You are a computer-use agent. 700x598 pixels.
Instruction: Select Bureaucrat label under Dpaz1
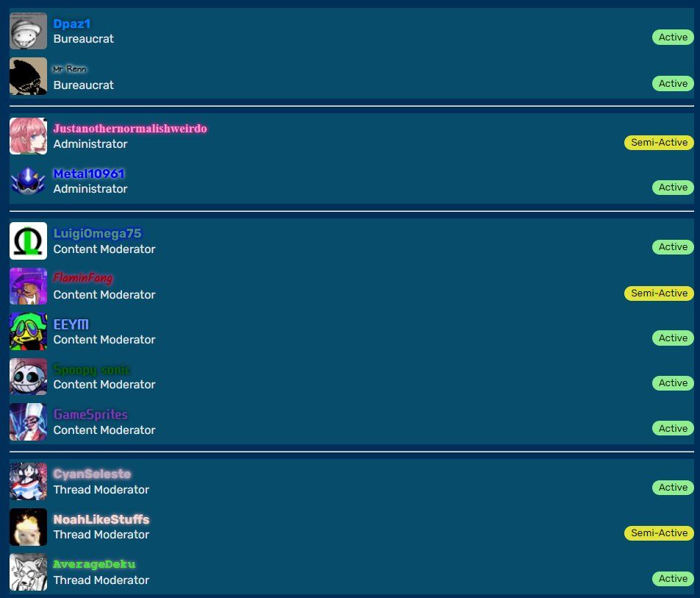coord(84,39)
